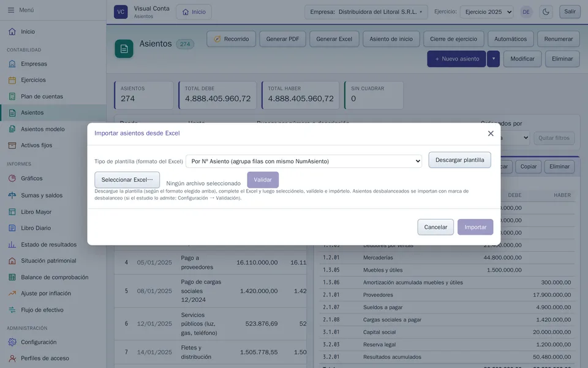Click Cancelar in the dialog

pyautogui.click(x=435, y=227)
